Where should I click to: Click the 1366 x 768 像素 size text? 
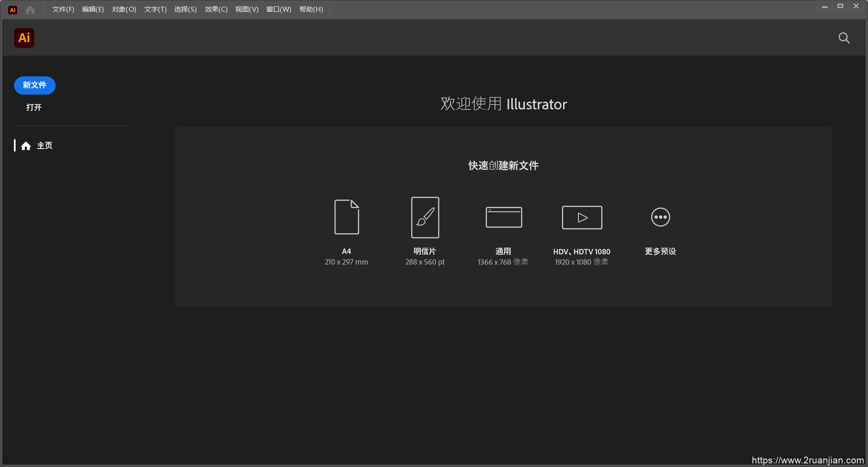tap(503, 262)
